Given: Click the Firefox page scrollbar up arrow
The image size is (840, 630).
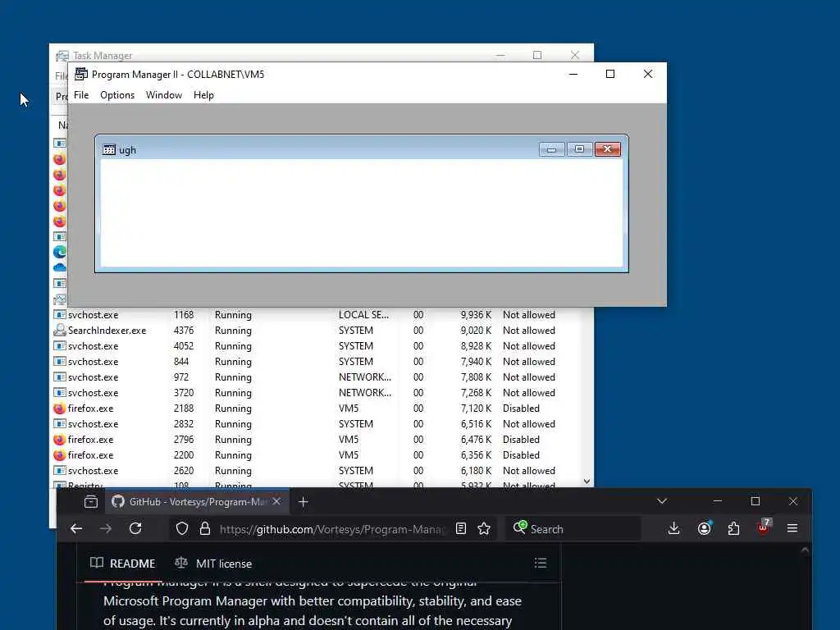Looking at the screenshot, I should [805, 550].
